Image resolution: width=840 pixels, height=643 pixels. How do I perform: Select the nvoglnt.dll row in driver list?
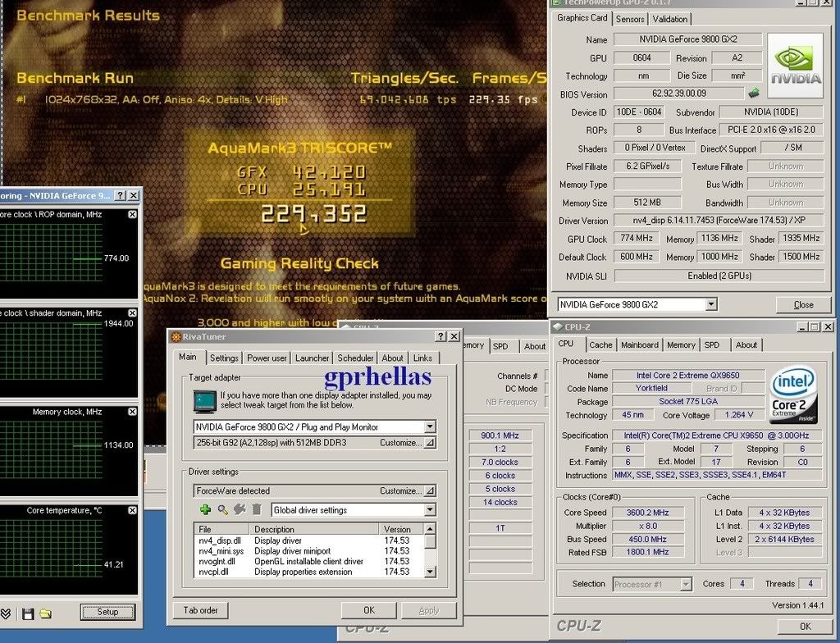pos(309,561)
